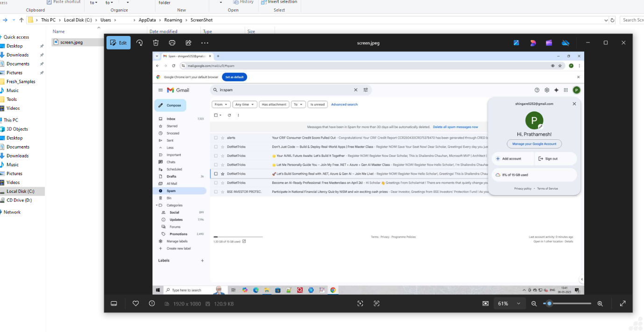This screenshot has width=644, height=332.
Task: Click the zoom out magnifier icon
Action: (x=534, y=304)
